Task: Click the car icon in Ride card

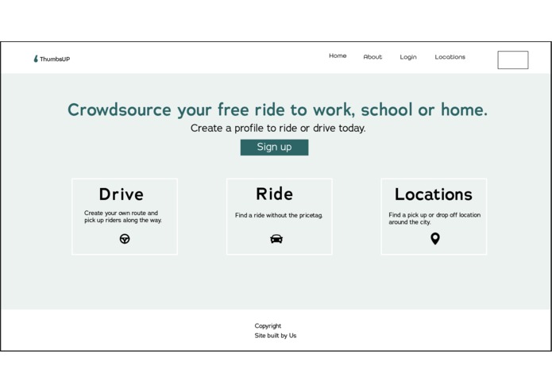Action: (276, 239)
